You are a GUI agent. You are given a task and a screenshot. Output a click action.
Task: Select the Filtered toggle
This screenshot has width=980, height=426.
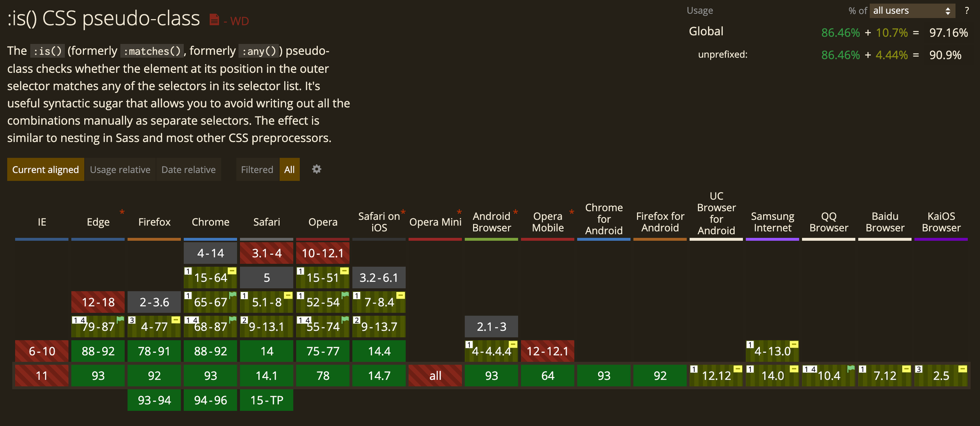257,169
